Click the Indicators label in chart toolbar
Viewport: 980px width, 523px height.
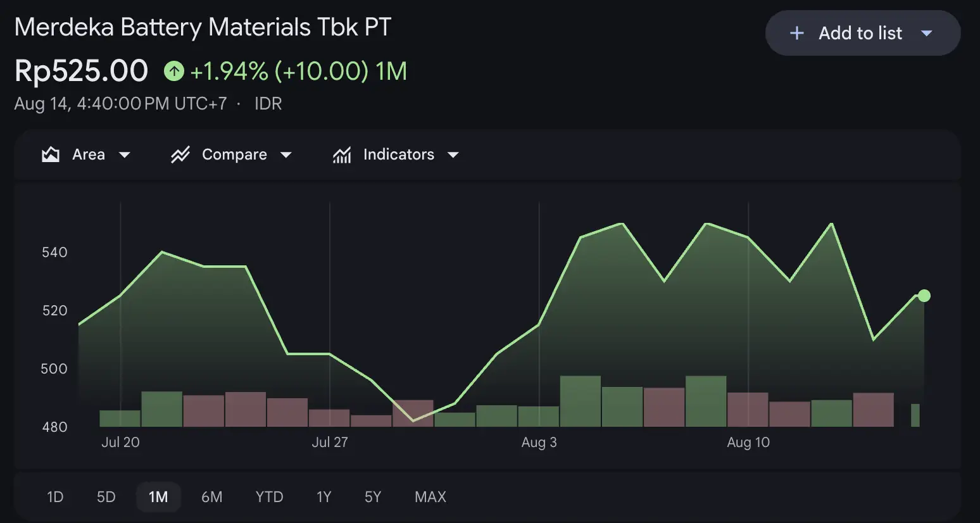(399, 154)
